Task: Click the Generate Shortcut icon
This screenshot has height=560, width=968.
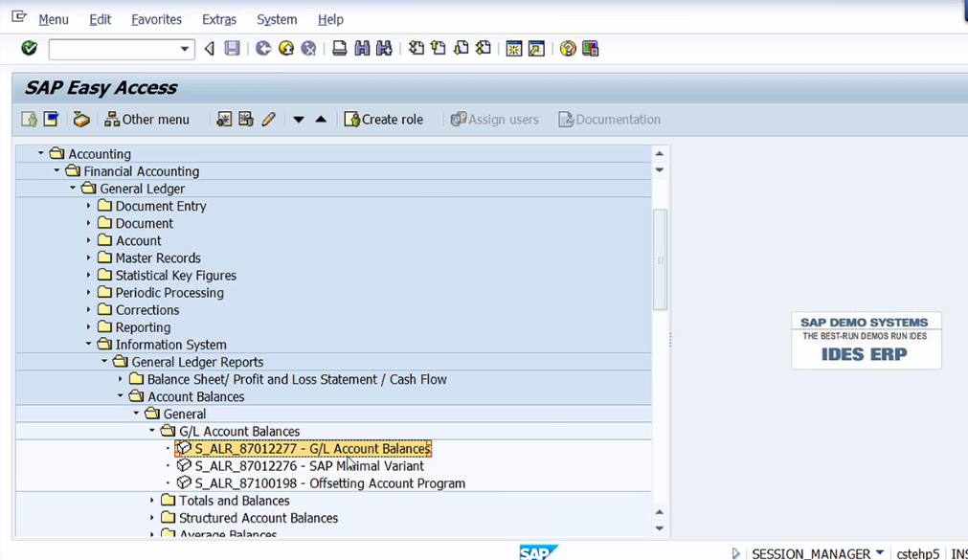Action: [x=536, y=48]
